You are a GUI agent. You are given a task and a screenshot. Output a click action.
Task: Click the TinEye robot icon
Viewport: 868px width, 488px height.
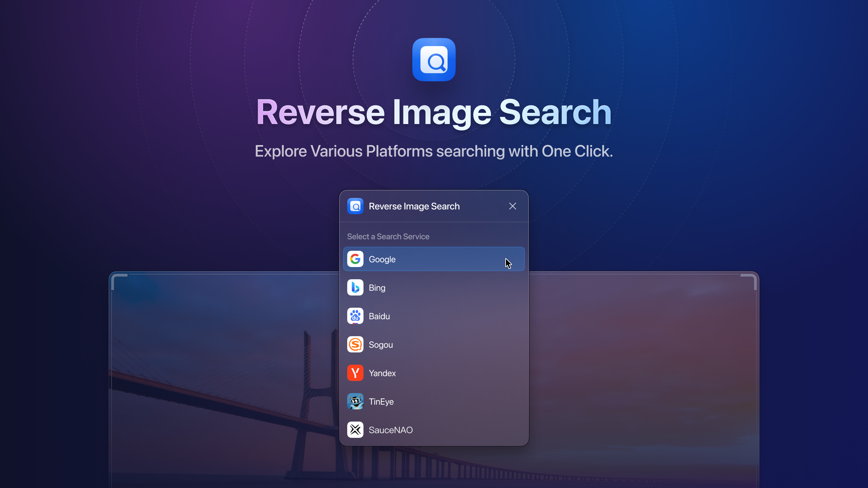point(355,401)
